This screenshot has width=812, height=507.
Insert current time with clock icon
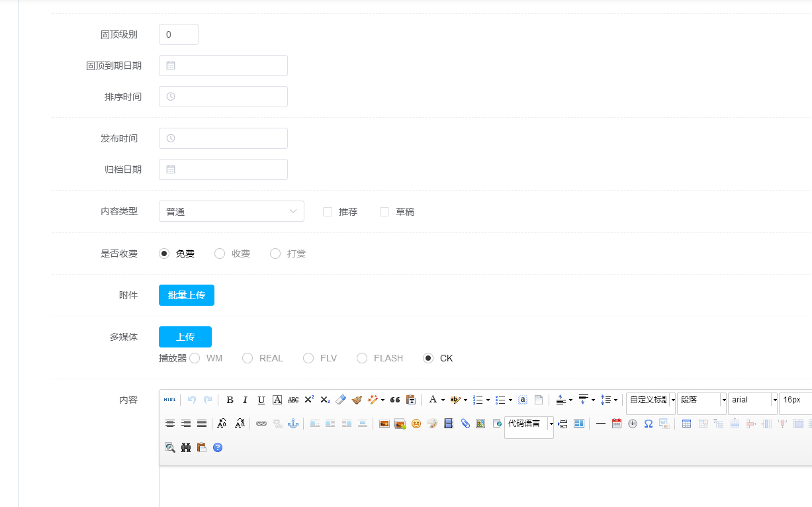(x=633, y=424)
